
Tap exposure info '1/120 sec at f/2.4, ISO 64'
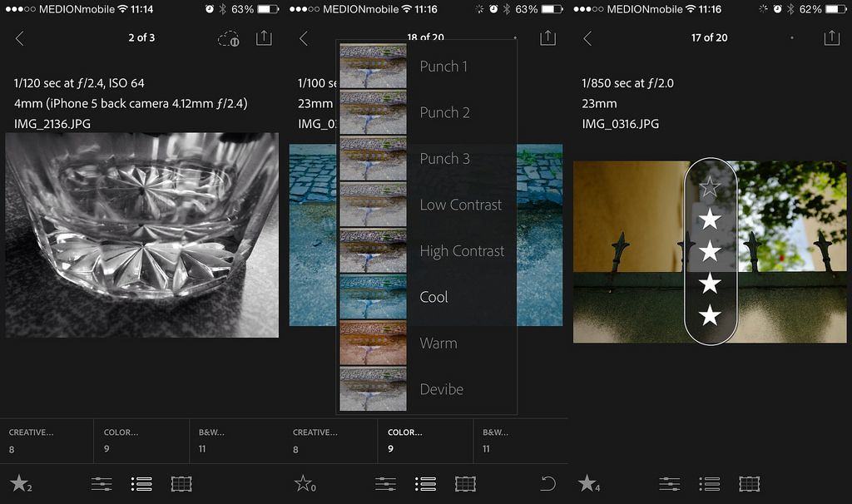coord(79,83)
